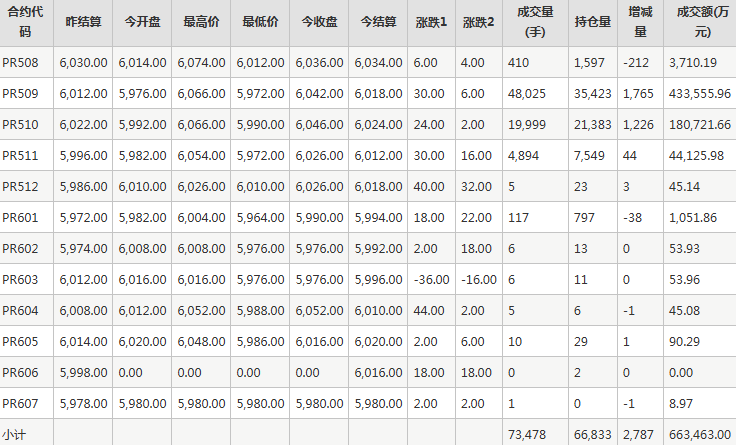This screenshot has width=736, height=445.
Task: Click PR511 volume 4,894
Action: click(523, 155)
